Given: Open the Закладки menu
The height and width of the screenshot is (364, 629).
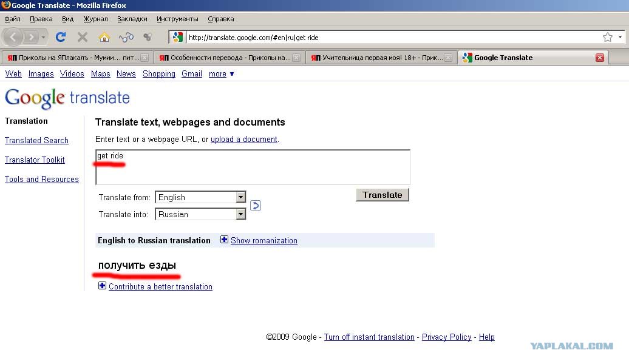Looking at the screenshot, I should coord(132,19).
